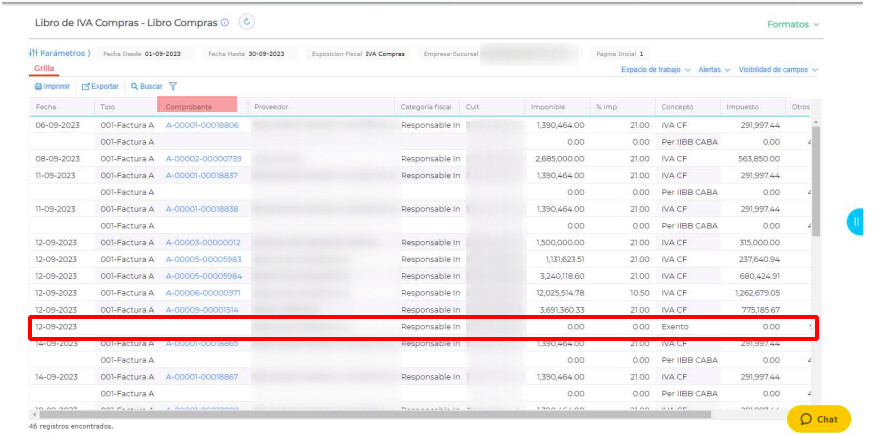
Task: Open comprobante link A-00001-00018806
Action: coord(202,125)
